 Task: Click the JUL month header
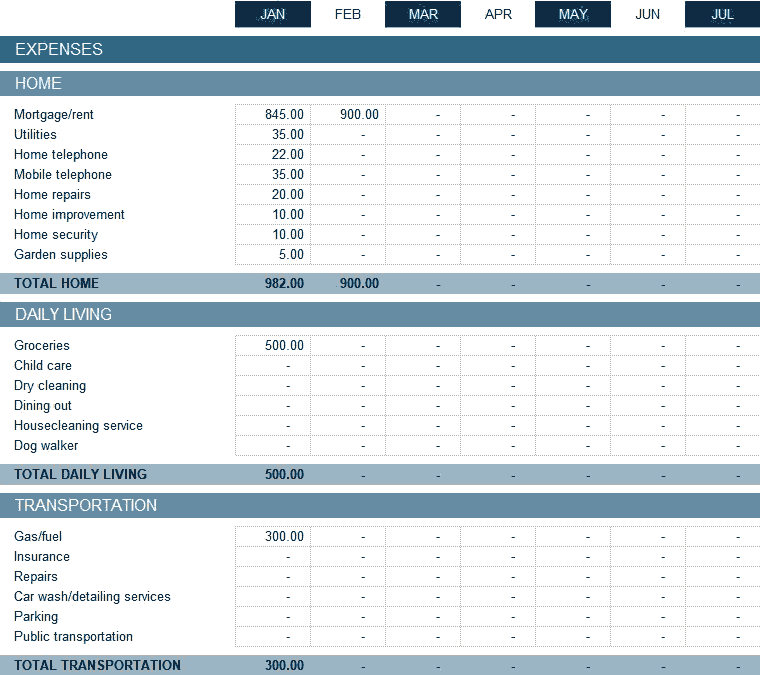[721, 14]
